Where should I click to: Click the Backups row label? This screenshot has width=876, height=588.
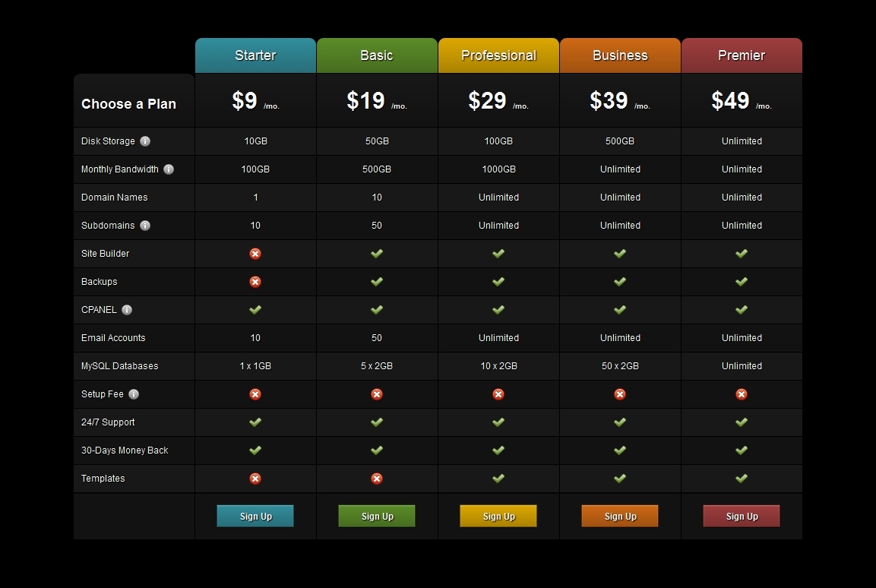(x=100, y=281)
